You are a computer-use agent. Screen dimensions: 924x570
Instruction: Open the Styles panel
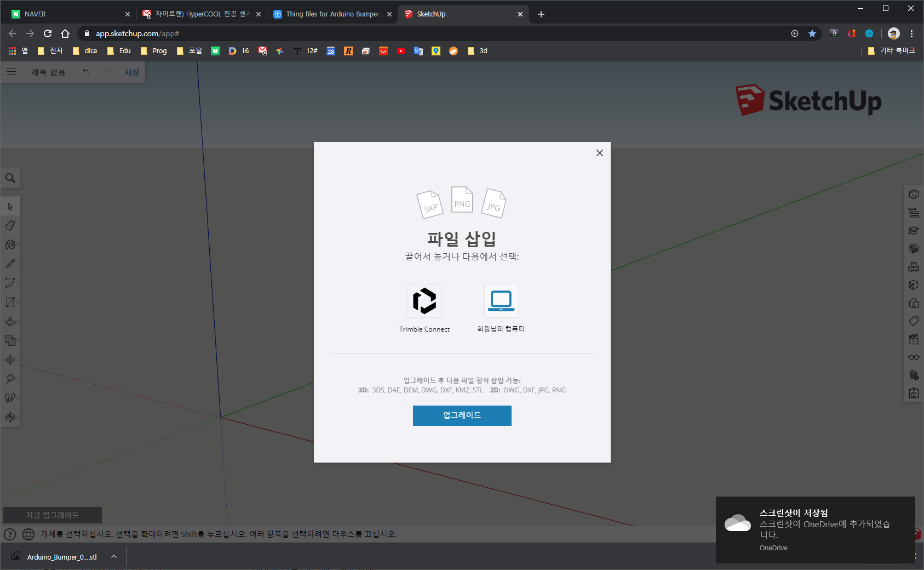click(x=914, y=303)
